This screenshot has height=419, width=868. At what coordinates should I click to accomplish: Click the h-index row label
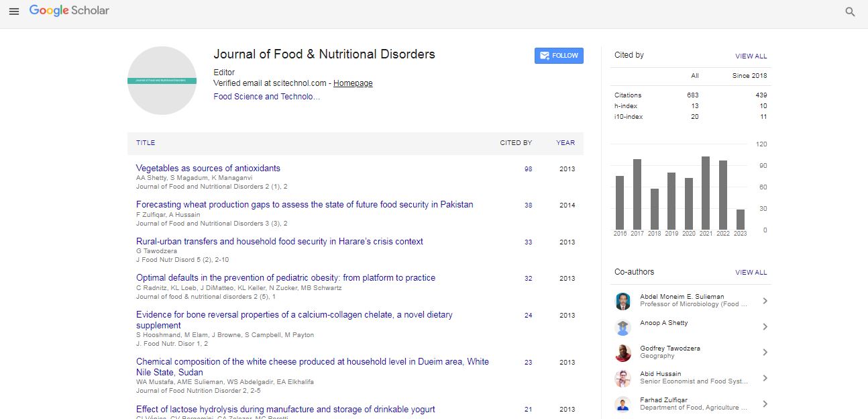(x=626, y=106)
